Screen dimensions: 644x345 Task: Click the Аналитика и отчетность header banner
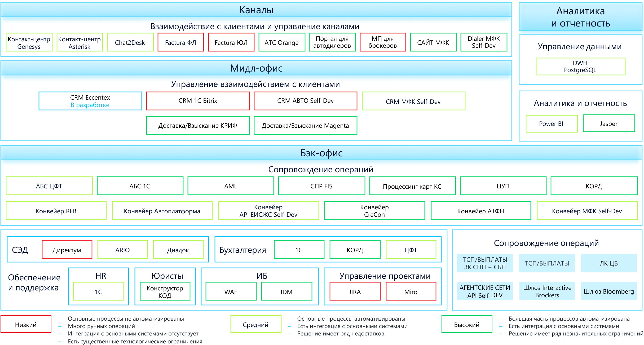click(581, 17)
